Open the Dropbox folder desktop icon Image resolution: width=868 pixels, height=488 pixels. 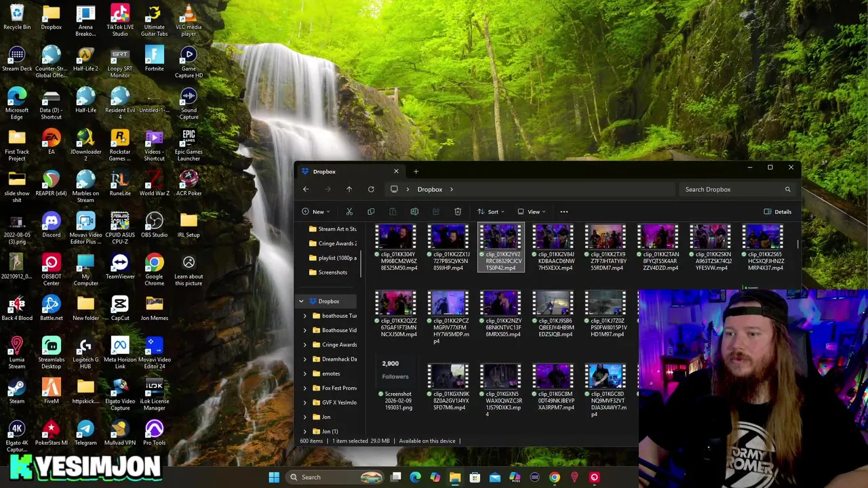click(x=51, y=17)
